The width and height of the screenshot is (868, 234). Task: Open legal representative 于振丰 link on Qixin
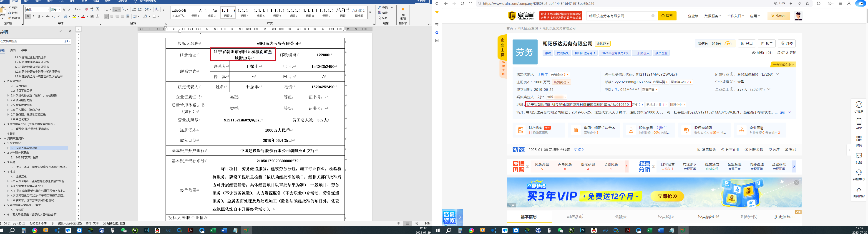543,74
